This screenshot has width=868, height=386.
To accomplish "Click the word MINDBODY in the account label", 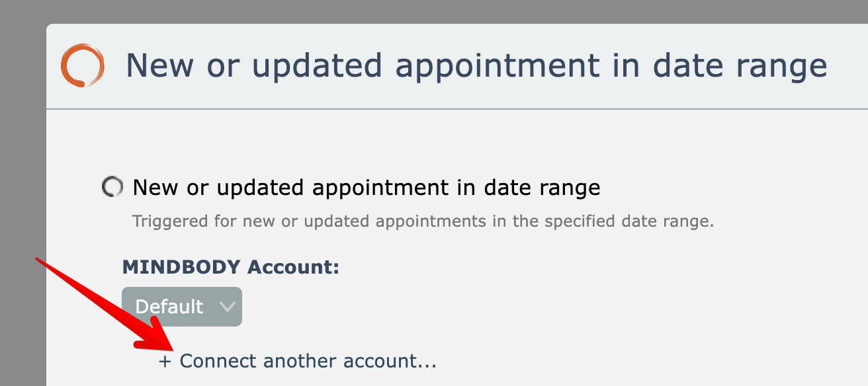I will (181, 267).
